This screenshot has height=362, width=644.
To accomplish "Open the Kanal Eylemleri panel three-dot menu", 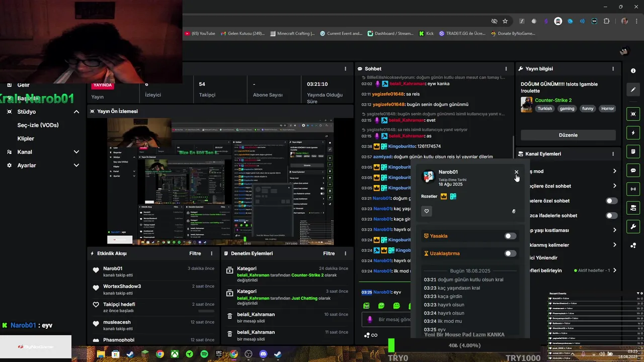I will [613, 154].
